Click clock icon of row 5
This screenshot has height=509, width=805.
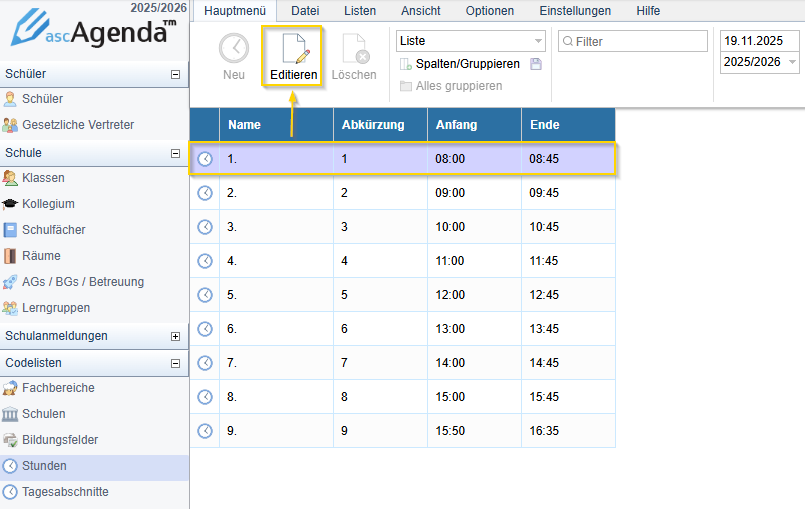click(x=205, y=295)
